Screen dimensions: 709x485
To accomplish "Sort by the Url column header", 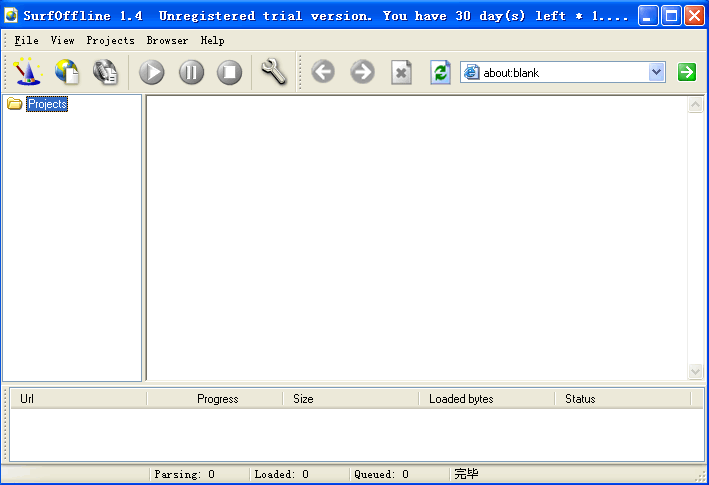I will click(78, 399).
